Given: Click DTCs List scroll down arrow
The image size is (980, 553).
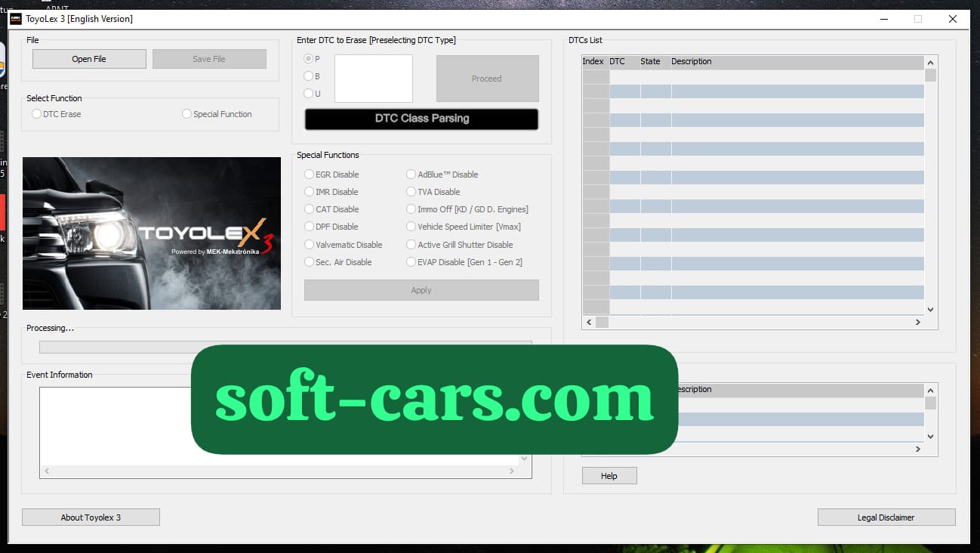Looking at the screenshot, I should (930, 309).
